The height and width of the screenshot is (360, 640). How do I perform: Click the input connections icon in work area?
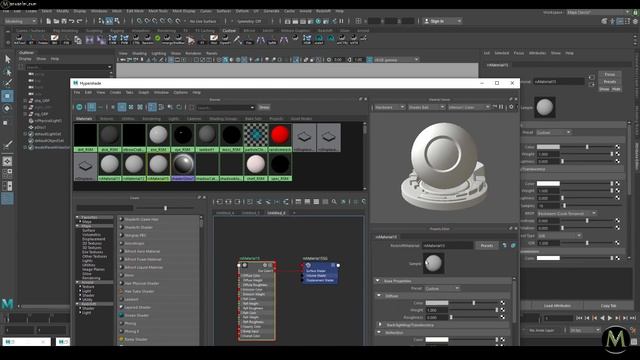point(219,201)
